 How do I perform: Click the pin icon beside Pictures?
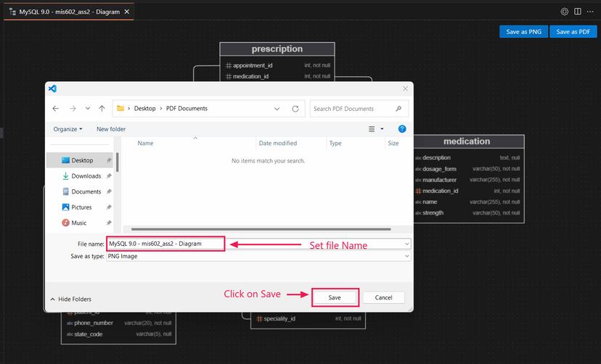(x=109, y=207)
